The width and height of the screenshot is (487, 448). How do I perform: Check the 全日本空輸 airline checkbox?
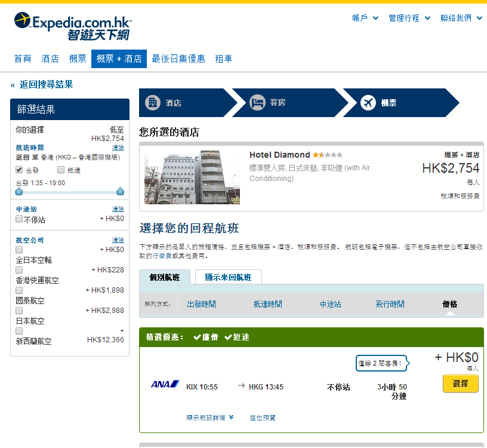coord(19,250)
